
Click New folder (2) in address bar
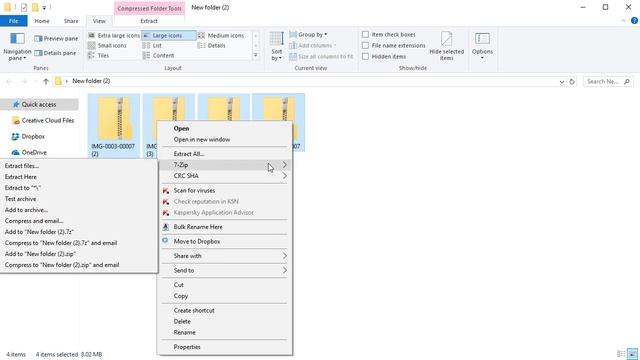point(91,81)
